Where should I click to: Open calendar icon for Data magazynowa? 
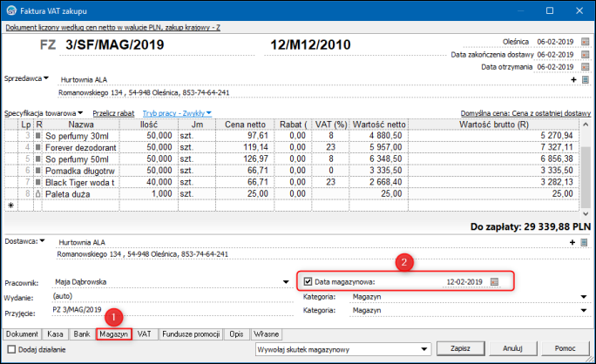click(x=494, y=282)
